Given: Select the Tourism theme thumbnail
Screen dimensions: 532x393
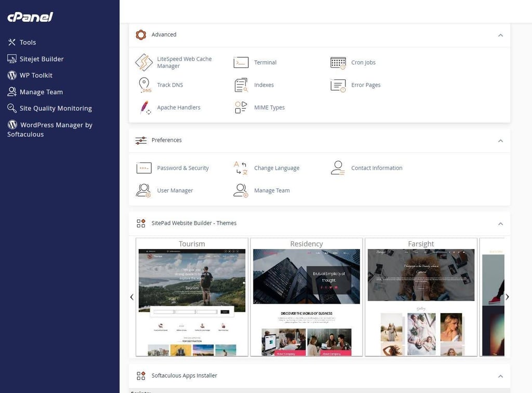Looking at the screenshot, I should click(192, 297).
